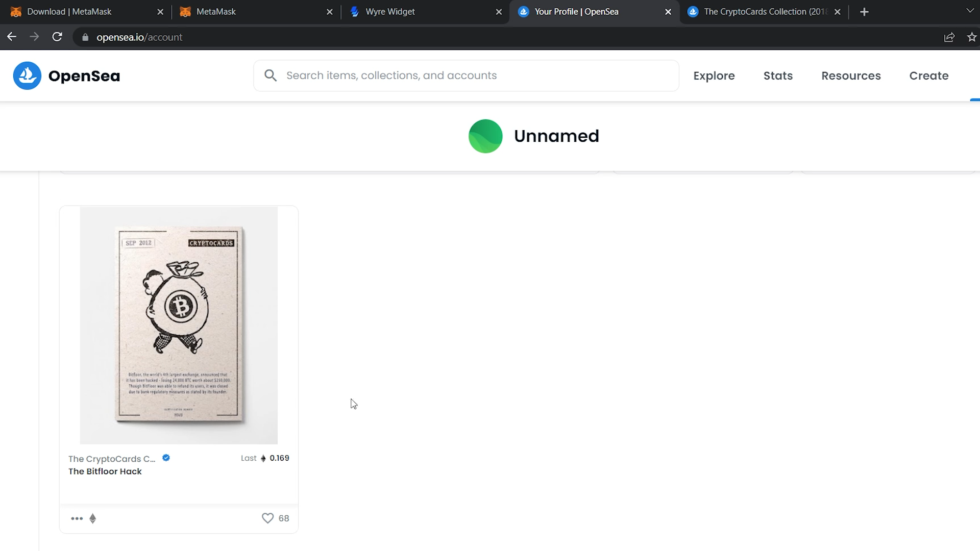Click the blue verified badge on the collection
The width and height of the screenshot is (980, 551).
tap(166, 458)
